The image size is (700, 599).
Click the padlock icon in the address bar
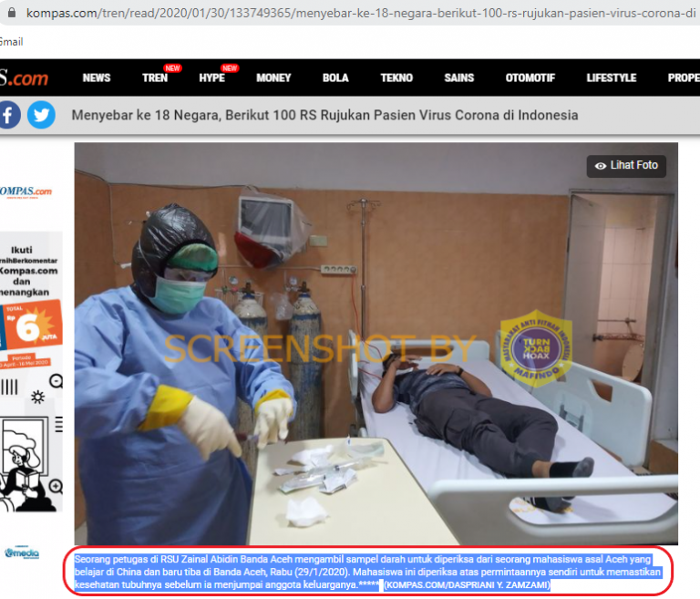point(12,13)
